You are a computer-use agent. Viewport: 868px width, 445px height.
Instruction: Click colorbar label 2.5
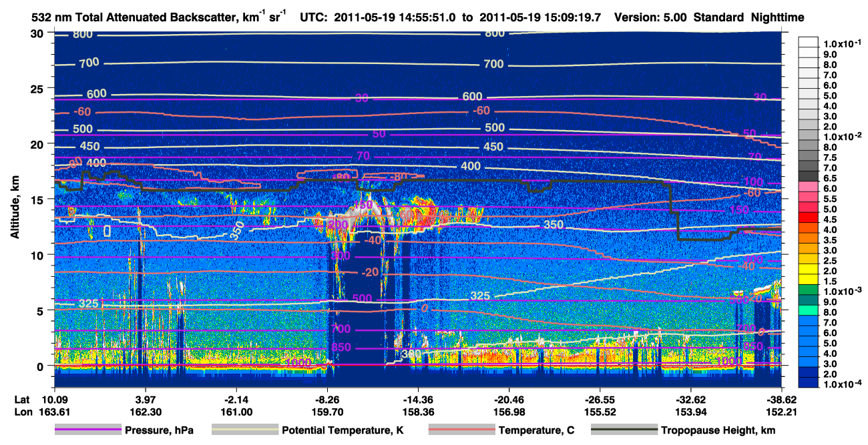(x=830, y=261)
